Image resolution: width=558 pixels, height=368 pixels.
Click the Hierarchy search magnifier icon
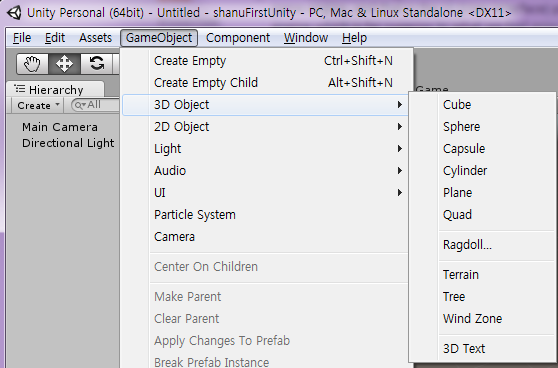point(79,105)
